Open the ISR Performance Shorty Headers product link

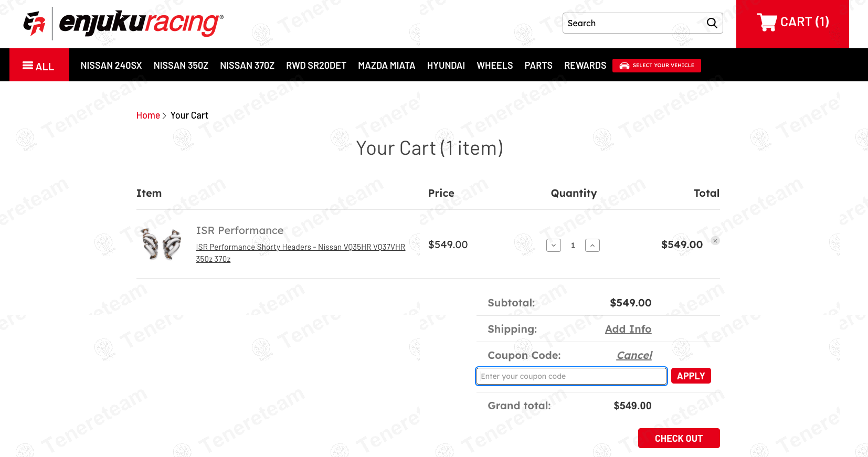(301, 253)
